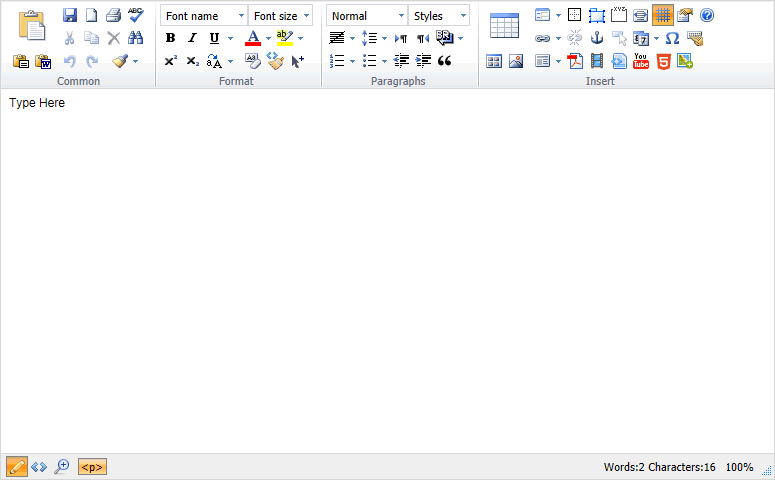Toggle bold formatting
The width and height of the screenshot is (775, 480).
tap(170, 38)
